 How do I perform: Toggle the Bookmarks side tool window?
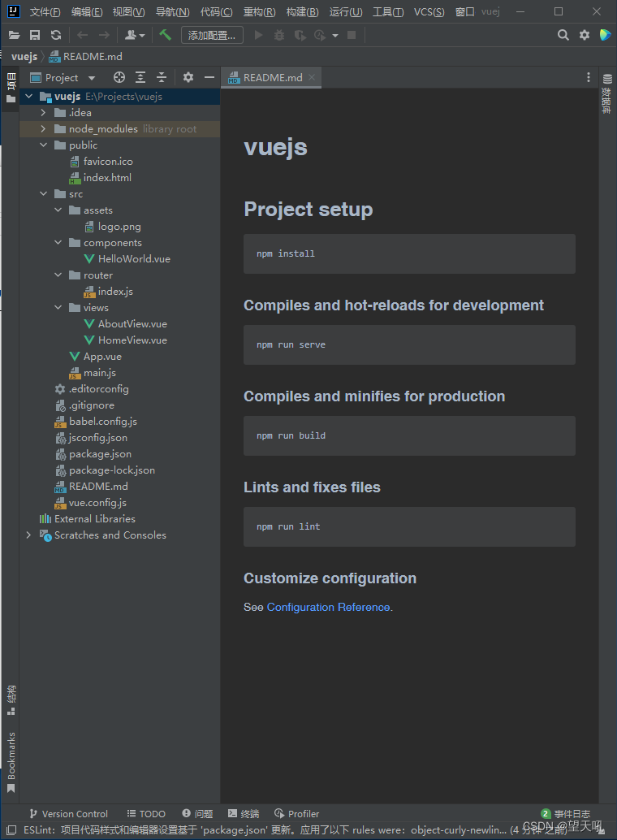coord(11,762)
